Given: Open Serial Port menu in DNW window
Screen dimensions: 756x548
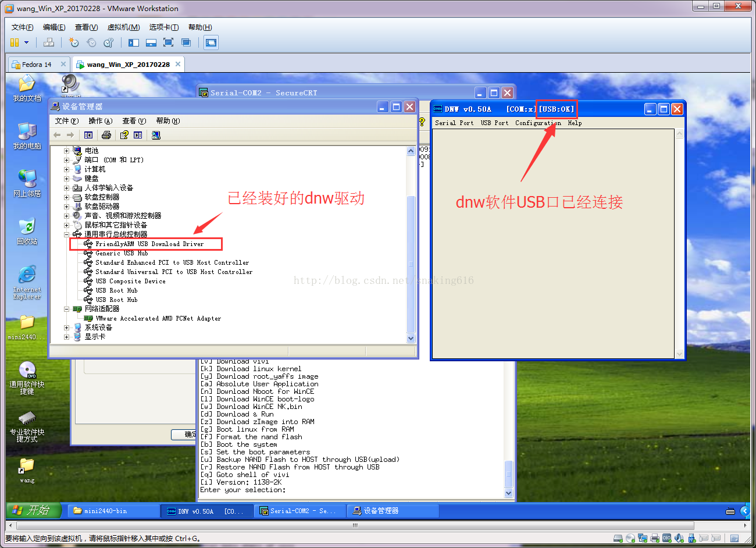Looking at the screenshot, I should coord(454,123).
